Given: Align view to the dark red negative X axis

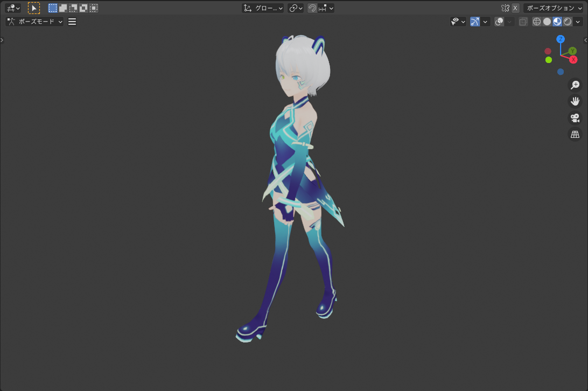Looking at the screenshot, I should (x=548, y=51).
